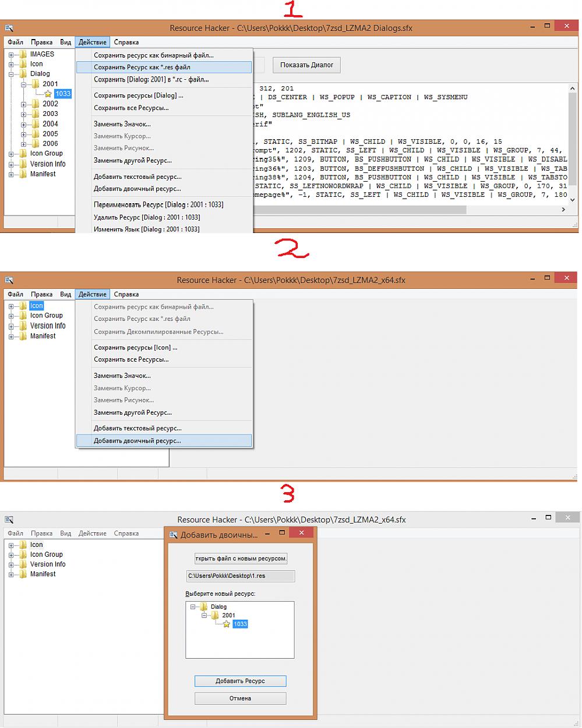Maximize the add-resource dialog window
The image size is (582, 728).
point(282,533)
